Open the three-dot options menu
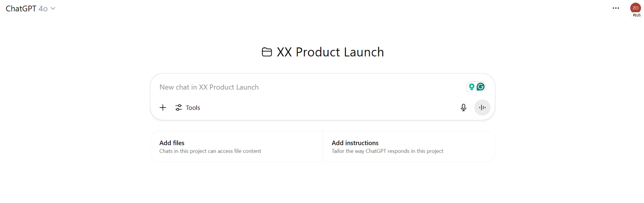This screenshot has height=203, width=644. [616, 8]
